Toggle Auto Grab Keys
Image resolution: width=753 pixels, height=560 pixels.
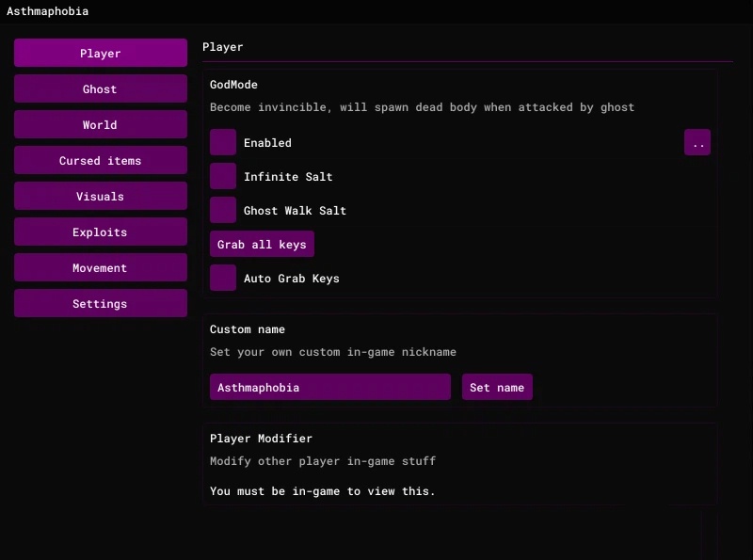tap(222, 278)
